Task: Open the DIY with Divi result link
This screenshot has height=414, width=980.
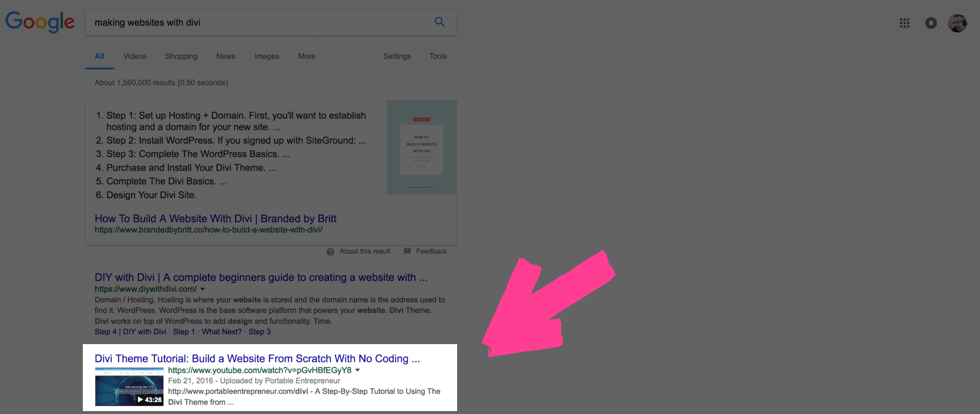Action: point(260,277)
